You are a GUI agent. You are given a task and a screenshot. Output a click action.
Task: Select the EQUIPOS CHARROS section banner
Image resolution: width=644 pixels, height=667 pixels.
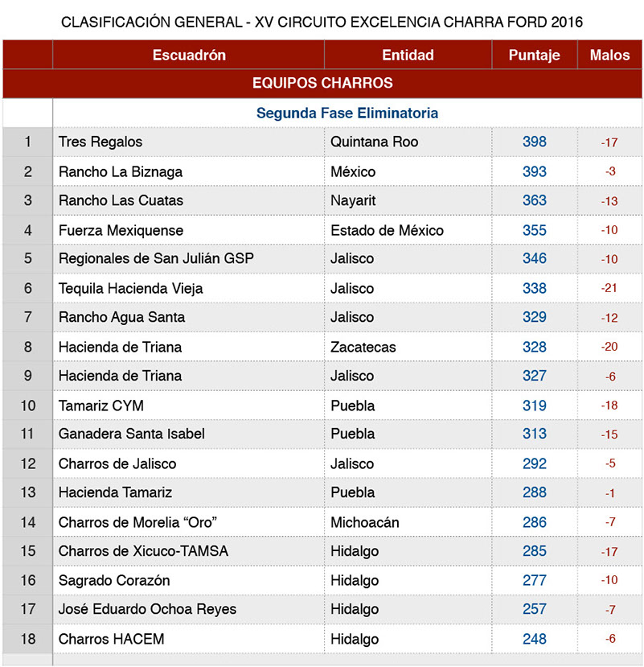tap(322, 83)
